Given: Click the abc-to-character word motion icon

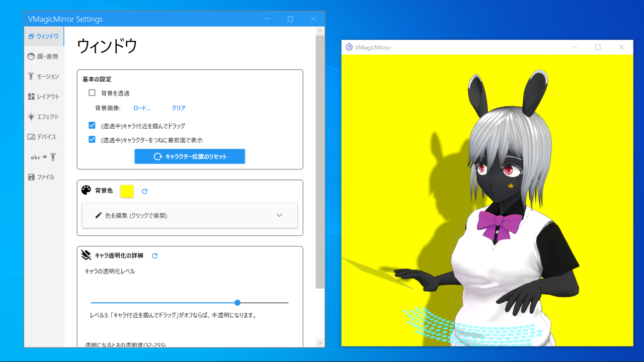Looking at the screenshot, I should pyautogui.click(x=44, y=157).
